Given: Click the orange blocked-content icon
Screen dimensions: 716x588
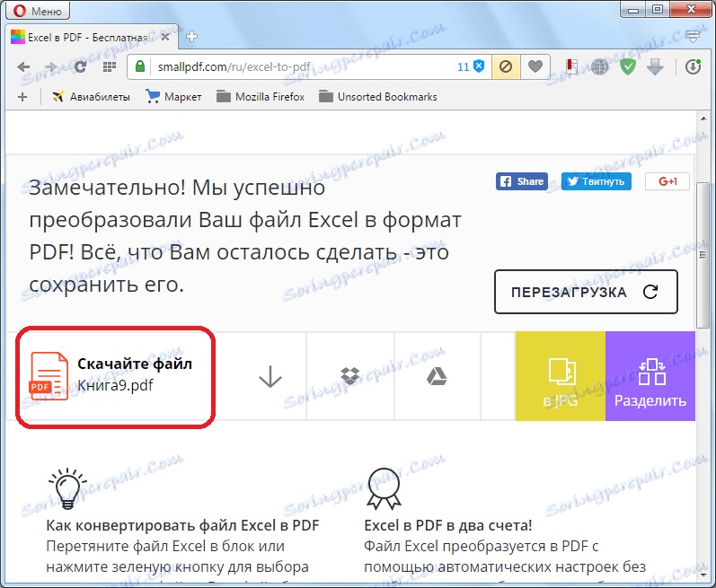Looking at the screenshot, I should (506, 67).
